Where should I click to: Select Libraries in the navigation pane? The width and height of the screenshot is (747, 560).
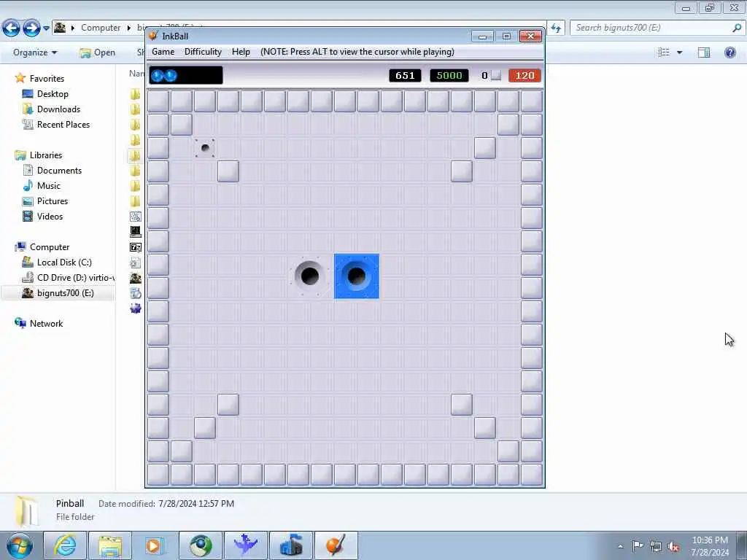pos(46,155)
